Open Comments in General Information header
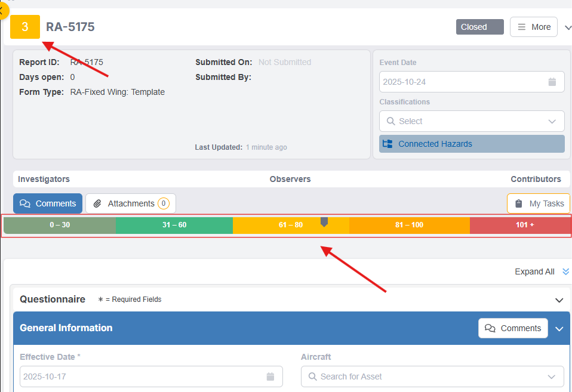 point(513,328)
